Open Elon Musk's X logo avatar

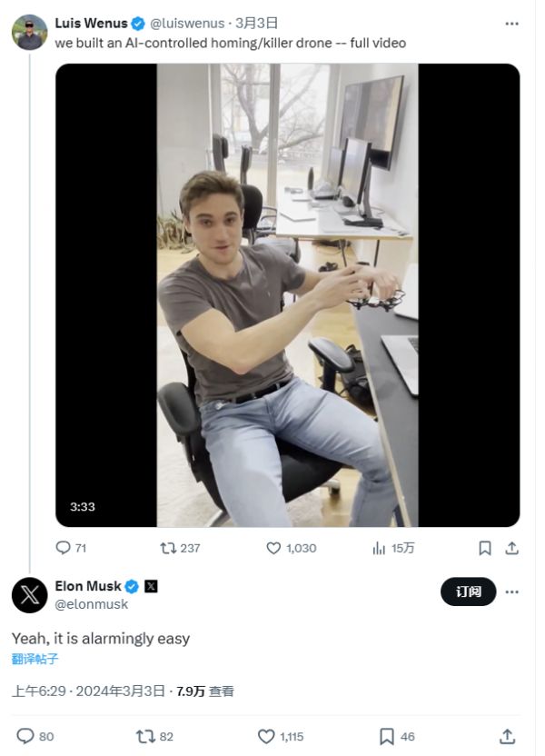[29, 595]
